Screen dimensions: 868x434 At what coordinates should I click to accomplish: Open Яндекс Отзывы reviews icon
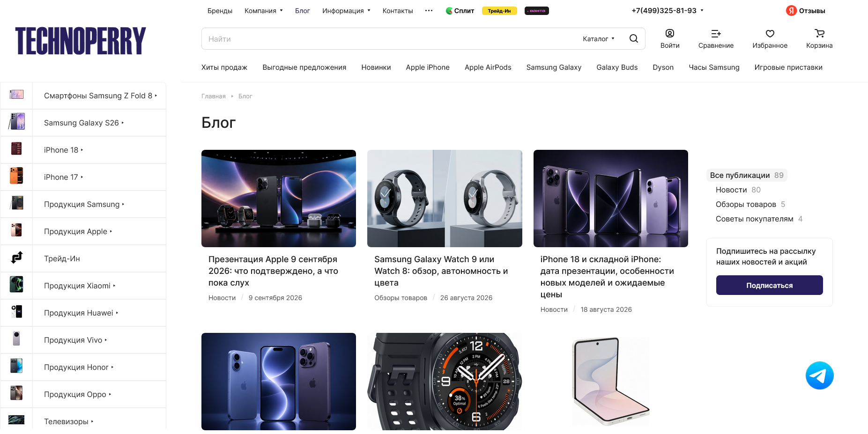791,10
